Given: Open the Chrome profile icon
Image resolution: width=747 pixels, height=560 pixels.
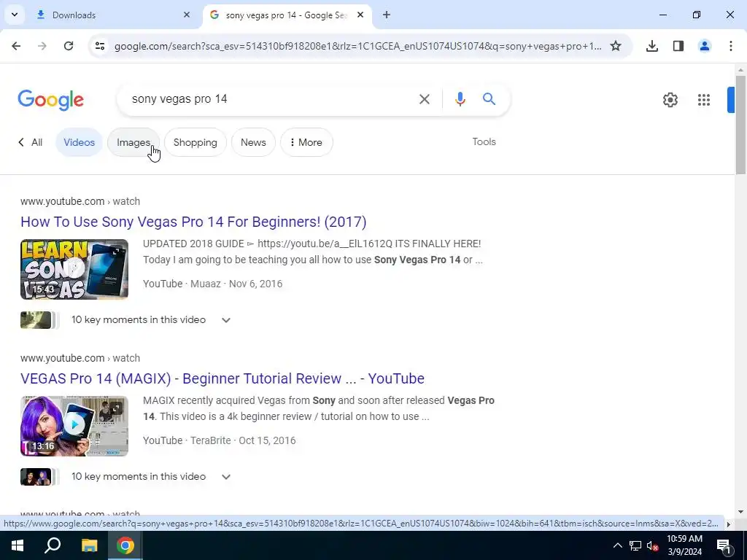Looking at the screenshot, I should click(705, 46).
